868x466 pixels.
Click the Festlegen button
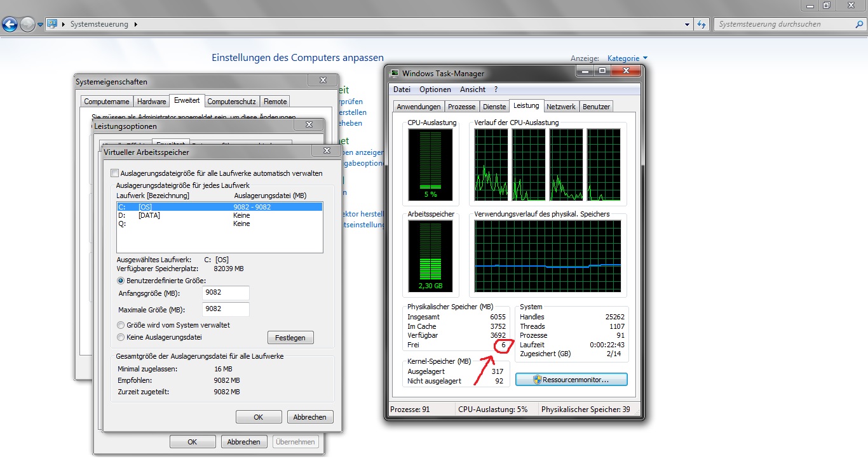pyautogui.click(x=290, y=338)
